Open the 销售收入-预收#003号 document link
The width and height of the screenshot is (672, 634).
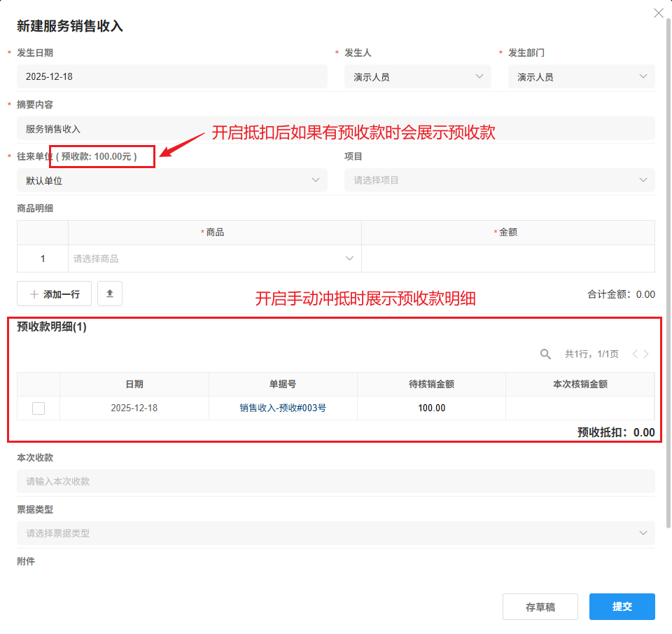[x=283, y=408]
